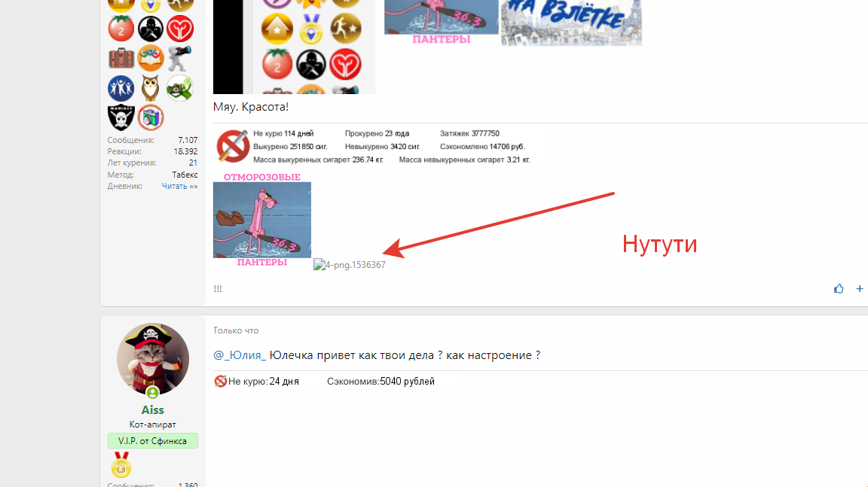This screenshot has width=868, height=487.
Task: Click the orange open-book badge
Action: [x=150, y=58]
